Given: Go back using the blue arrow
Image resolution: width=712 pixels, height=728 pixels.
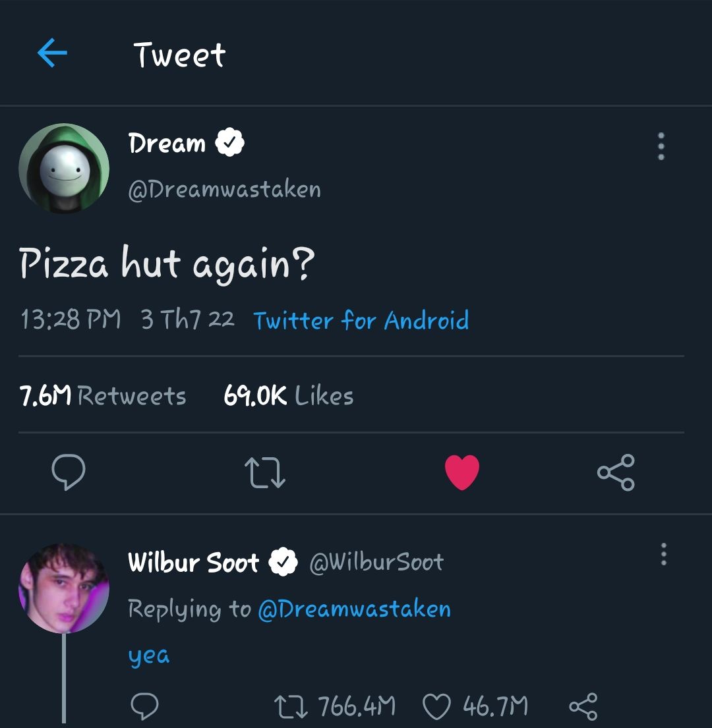Looking at the screenshot, I should coord(53,53).
